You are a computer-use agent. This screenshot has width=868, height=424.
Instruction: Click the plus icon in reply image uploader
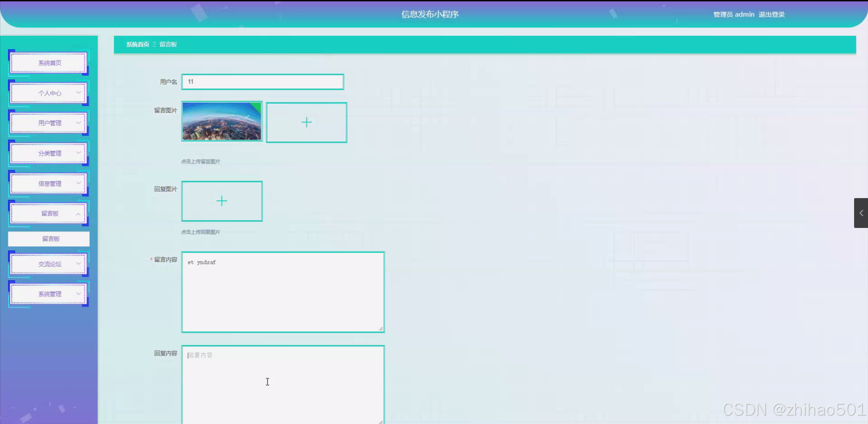(222, 201)
